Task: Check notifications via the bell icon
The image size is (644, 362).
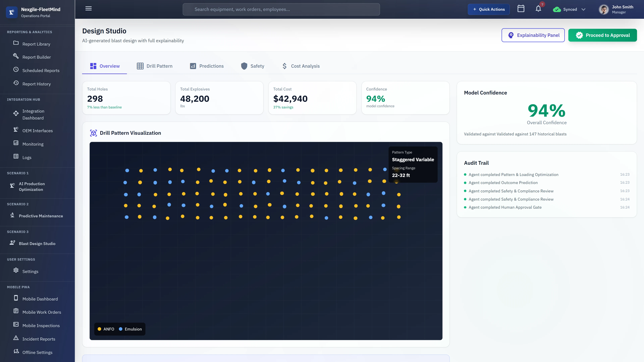Action: click(538, 9)
